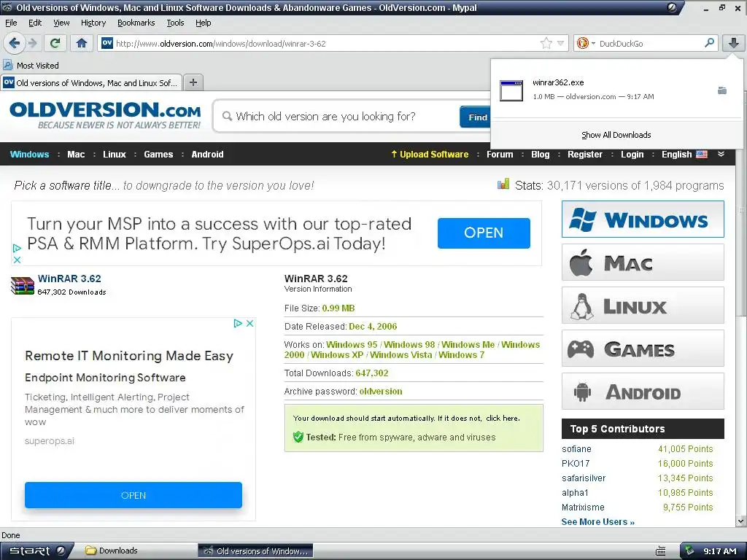This screenshot has height=560, width=747.
Task: Open containing folder for winrar362.exe
Action: (x=722, y=90)
